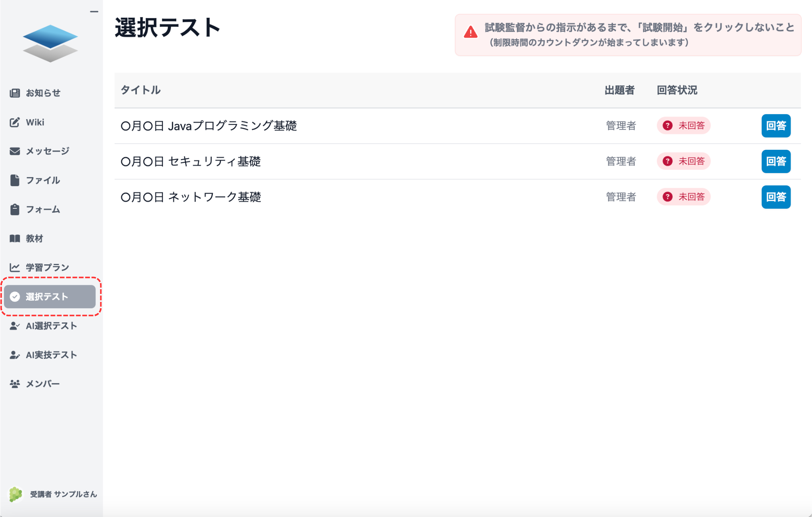Click 回答 for ネットワーク基礎 test
Image resolution: width=812 pixels, height=517 pixels.
(776, 197)
